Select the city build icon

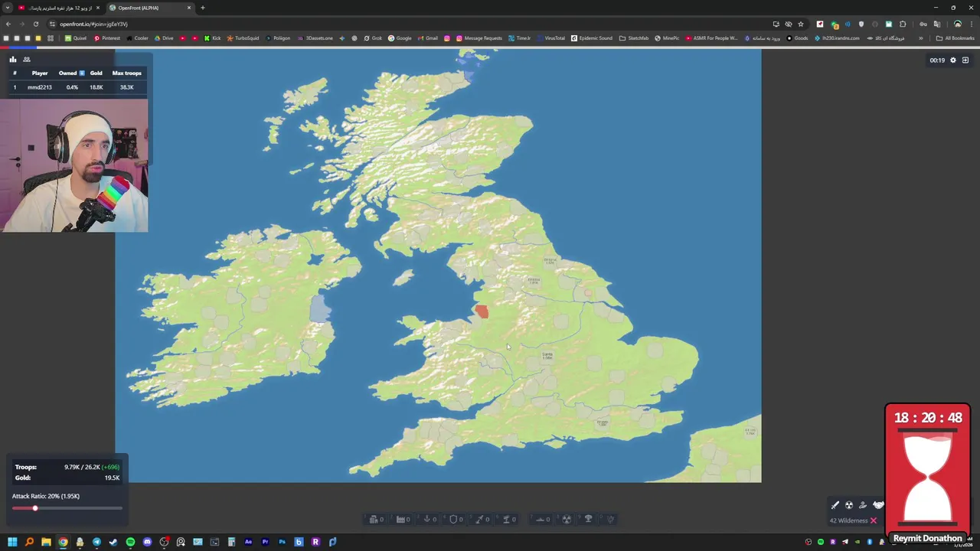[x=374, y=519]
